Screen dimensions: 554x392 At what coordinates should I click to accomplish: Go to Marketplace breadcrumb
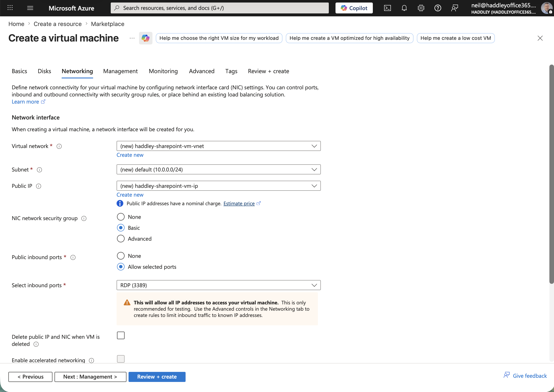107,24
